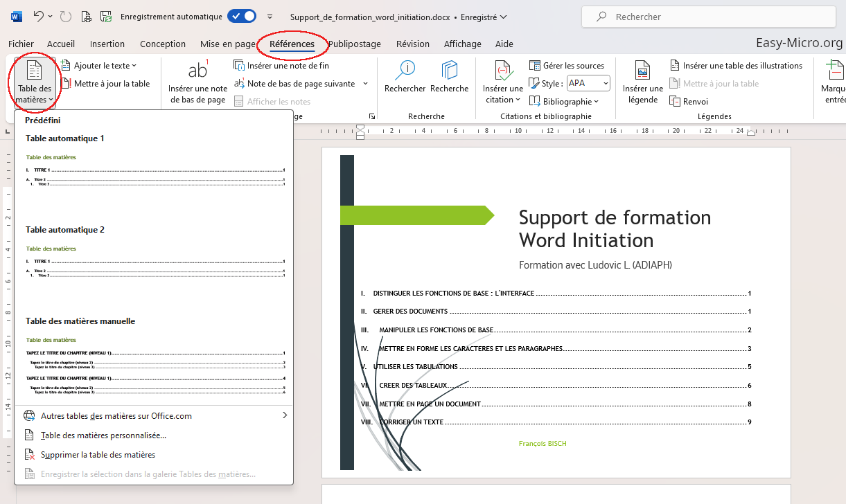Image resolution: width=846 pixels, height=504 pixels.
Task: Open the Affichage tab
Action: (x=463, y=44)
